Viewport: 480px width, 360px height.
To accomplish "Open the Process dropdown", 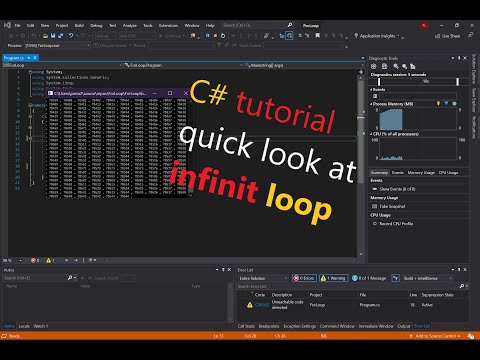I will click(58, 45).
